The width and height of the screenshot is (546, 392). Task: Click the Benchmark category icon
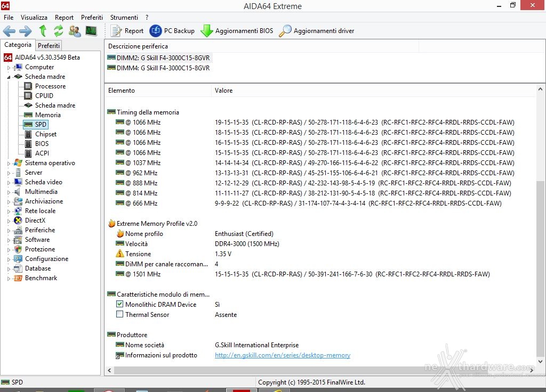click(x=18, y=278)
